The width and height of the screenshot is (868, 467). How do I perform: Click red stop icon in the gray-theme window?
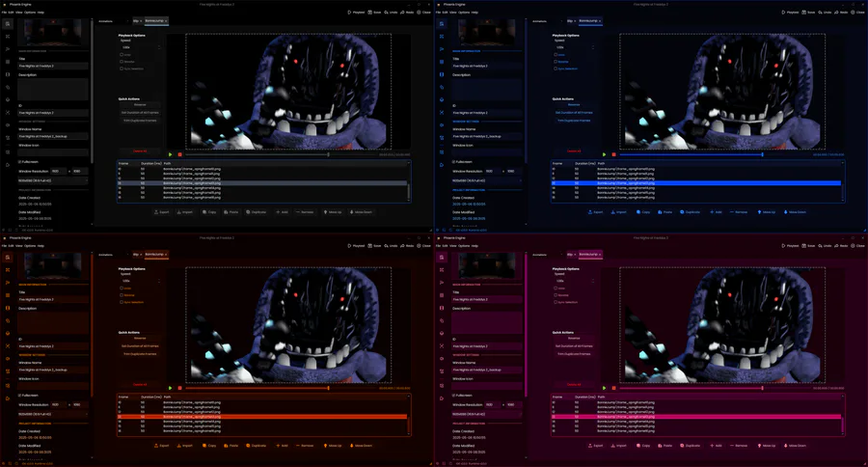[180, 154]
